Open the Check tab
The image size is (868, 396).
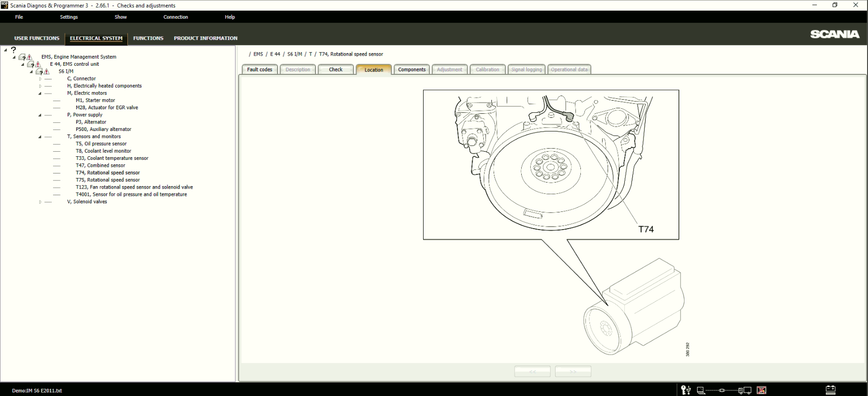tap(336, 69)
